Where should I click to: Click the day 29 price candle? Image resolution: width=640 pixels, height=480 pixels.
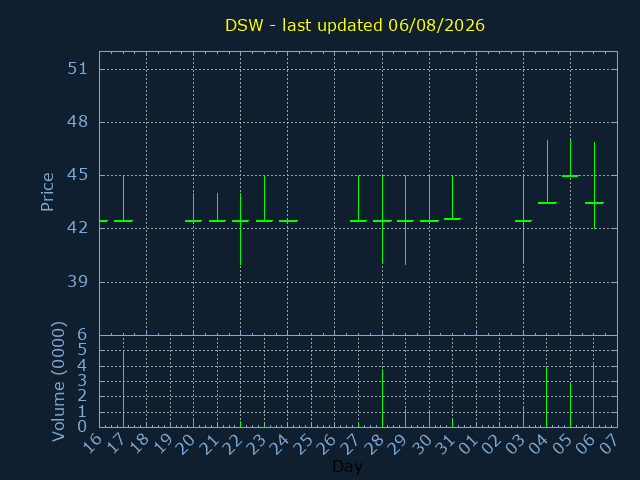click(x=405, y=220)
